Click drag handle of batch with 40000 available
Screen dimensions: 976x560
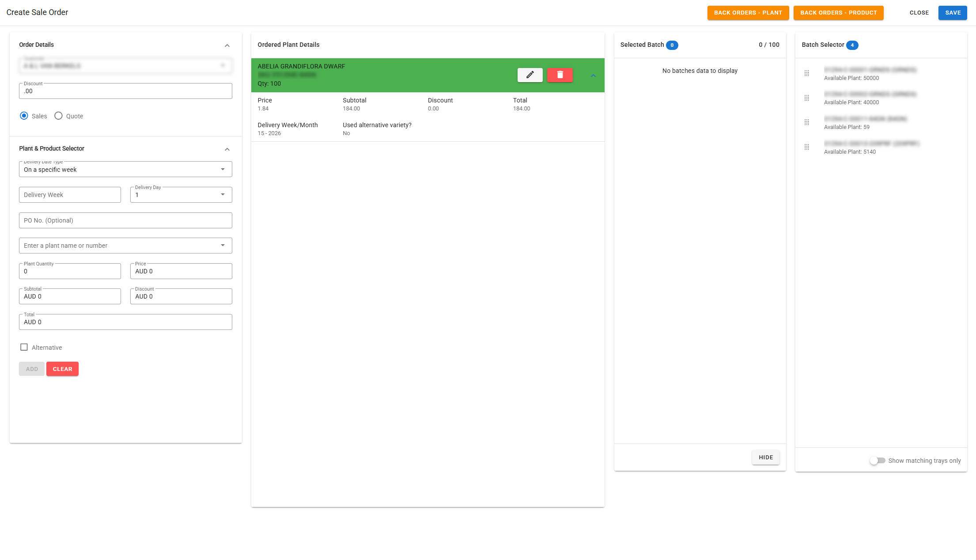pos(806,98)
